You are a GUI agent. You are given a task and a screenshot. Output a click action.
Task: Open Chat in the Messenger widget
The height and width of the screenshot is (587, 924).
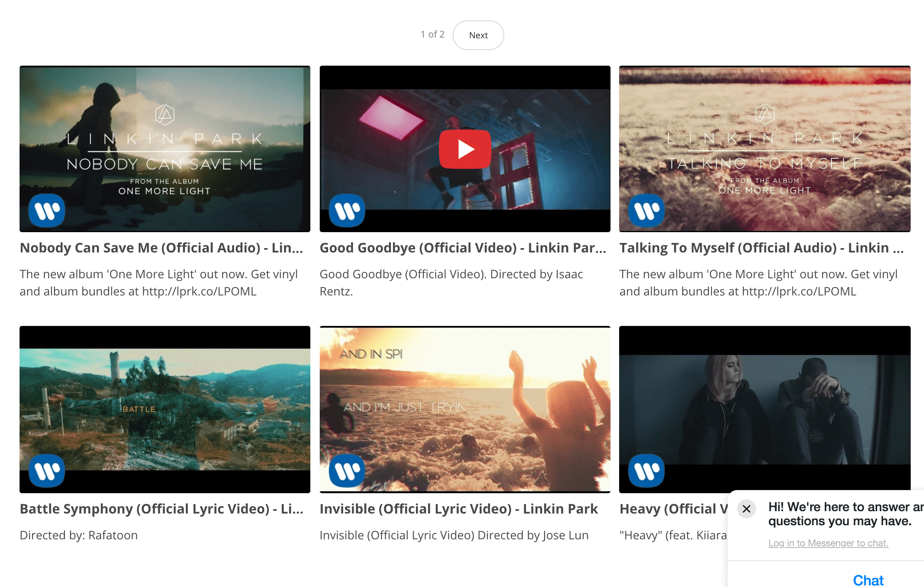(868, 580)
